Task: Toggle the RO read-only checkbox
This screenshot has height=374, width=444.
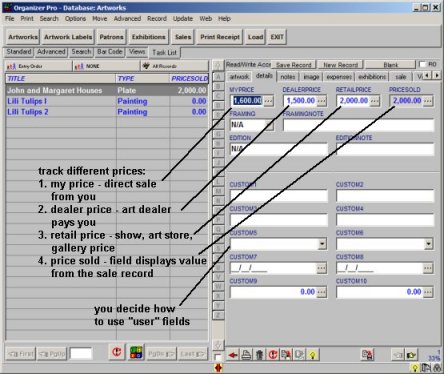Action: pyautogui.click(x=423, y=64)
